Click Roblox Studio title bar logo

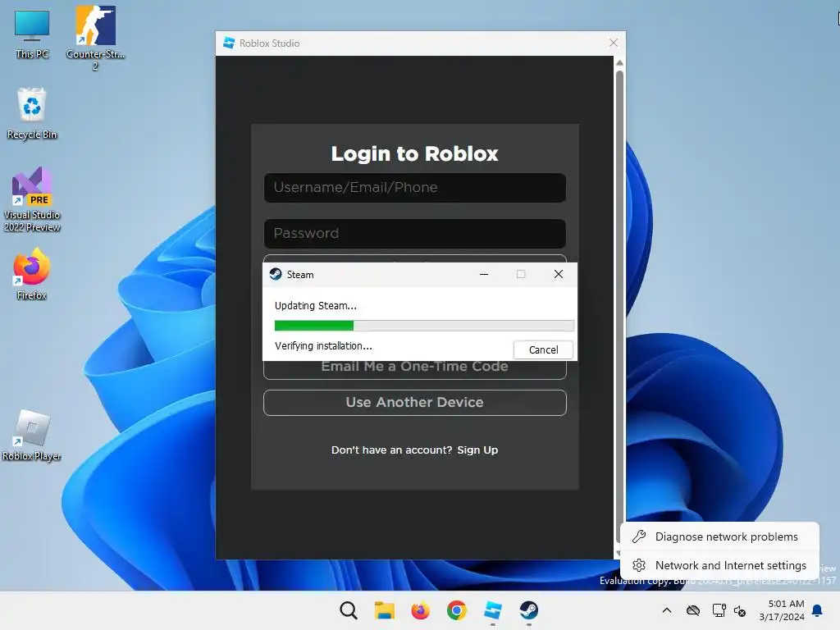(229, 43)
